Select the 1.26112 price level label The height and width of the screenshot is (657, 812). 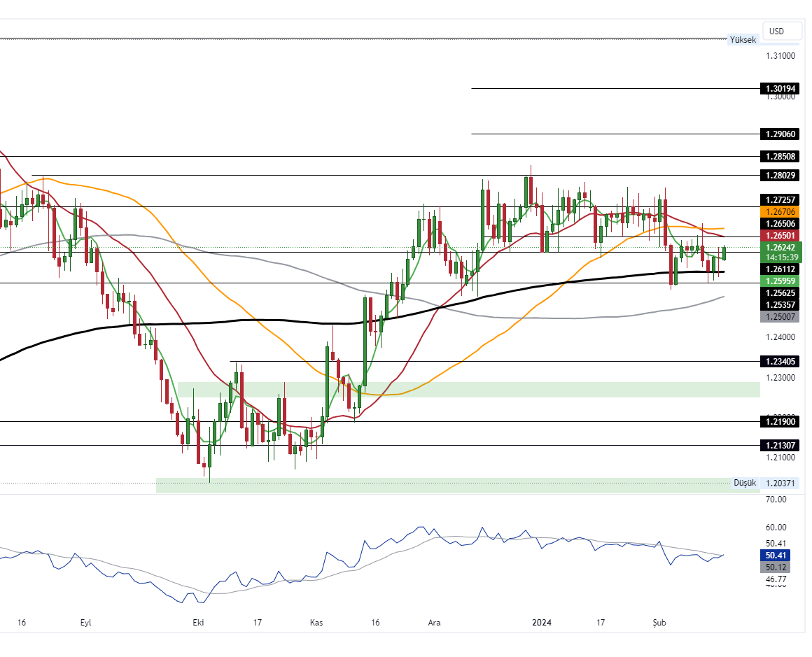[x=780, y=269]
